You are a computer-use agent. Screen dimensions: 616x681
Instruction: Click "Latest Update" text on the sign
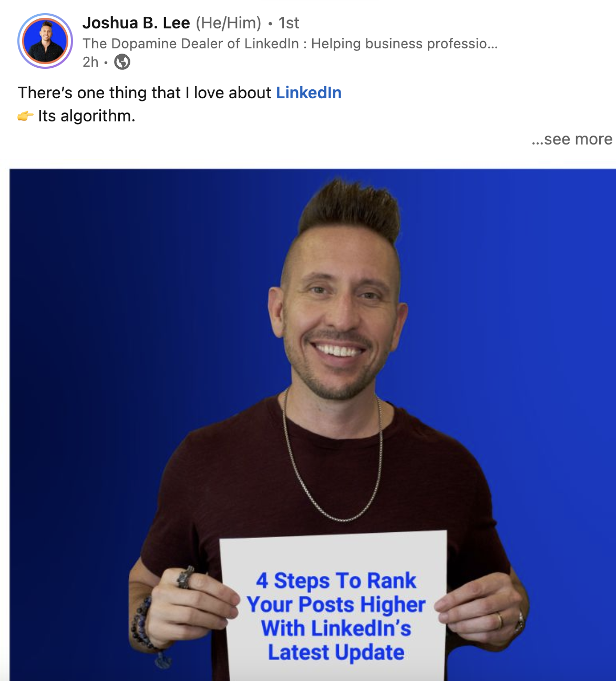coord(336,652)
